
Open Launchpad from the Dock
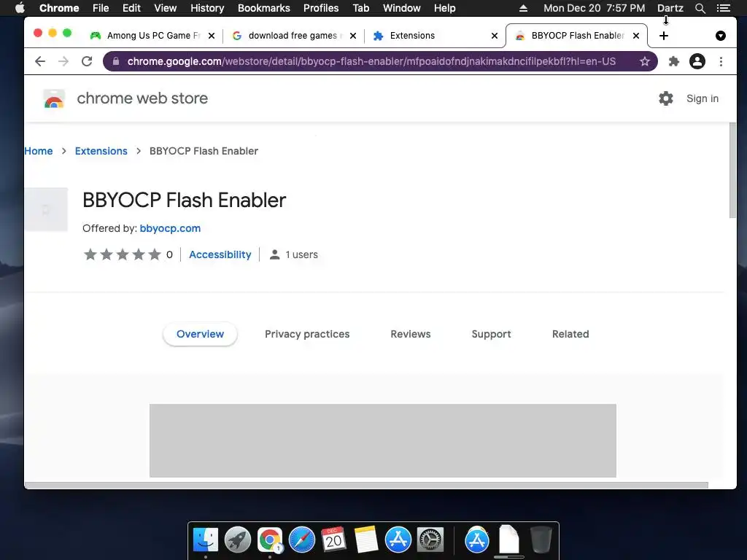point(238,540)
